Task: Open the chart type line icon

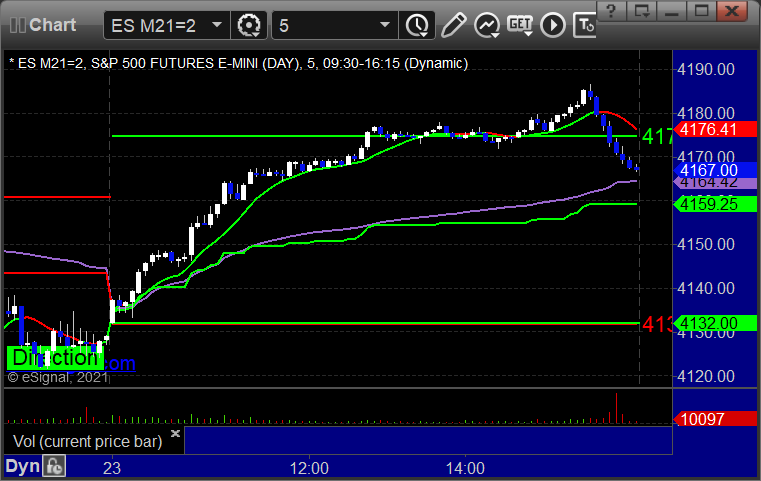Action: coord(487,25)
